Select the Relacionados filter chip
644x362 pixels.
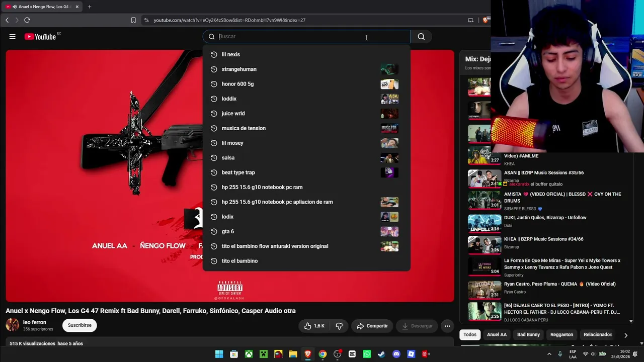point(598,335)
